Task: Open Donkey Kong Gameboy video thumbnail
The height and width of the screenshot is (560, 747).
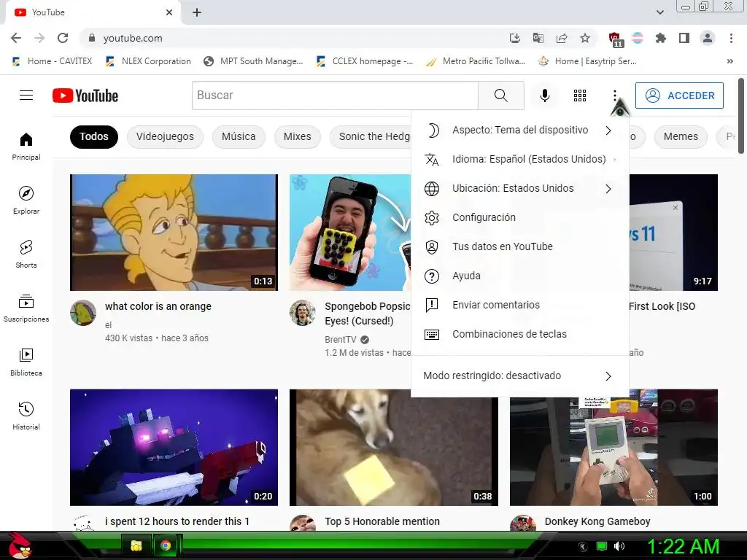Action: click(614, 447)
